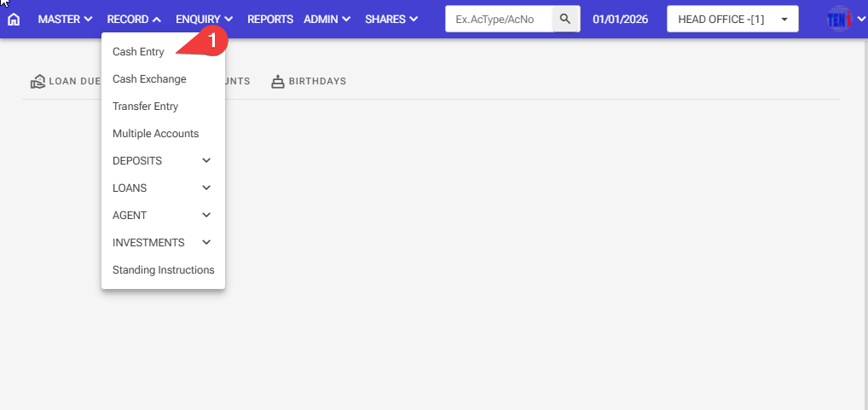Choose Cash Exchange menu item

(x=149, y=79)
